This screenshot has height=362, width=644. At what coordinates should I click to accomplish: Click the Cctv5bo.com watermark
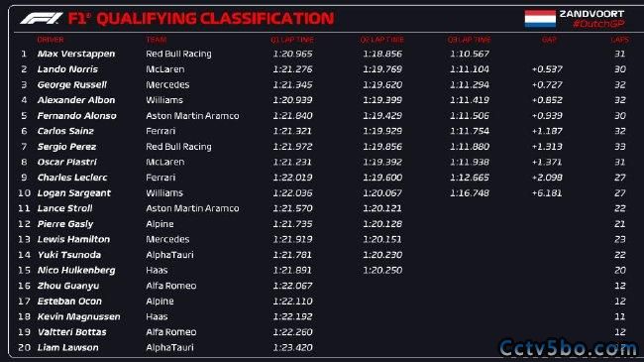pos(568,348)
